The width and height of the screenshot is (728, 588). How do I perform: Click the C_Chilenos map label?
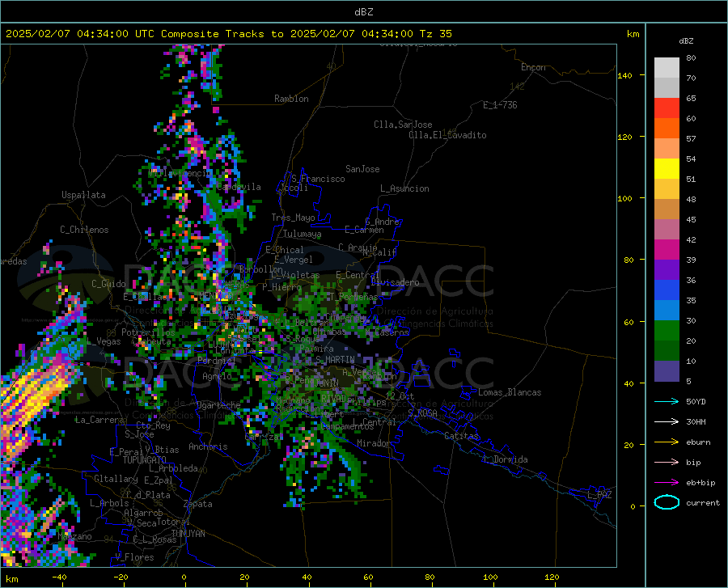coord(84,230)
